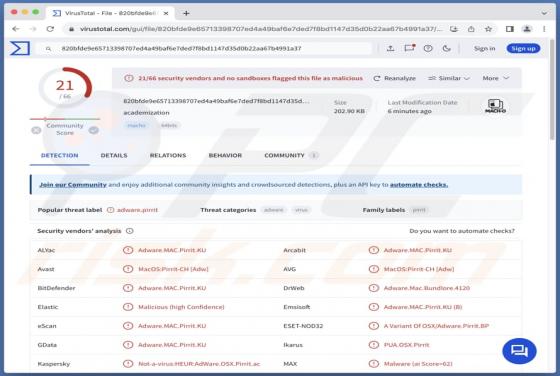Open the More dropdown
This screenshot has height=376, width=560.
[495, 78]
